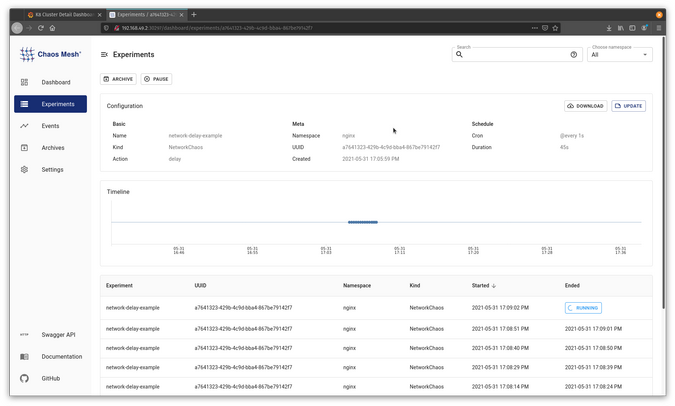Select row started 2021-05-31 17:08:51 PM
This screenshot has width=675, height=406.
(x=376, y=329)
